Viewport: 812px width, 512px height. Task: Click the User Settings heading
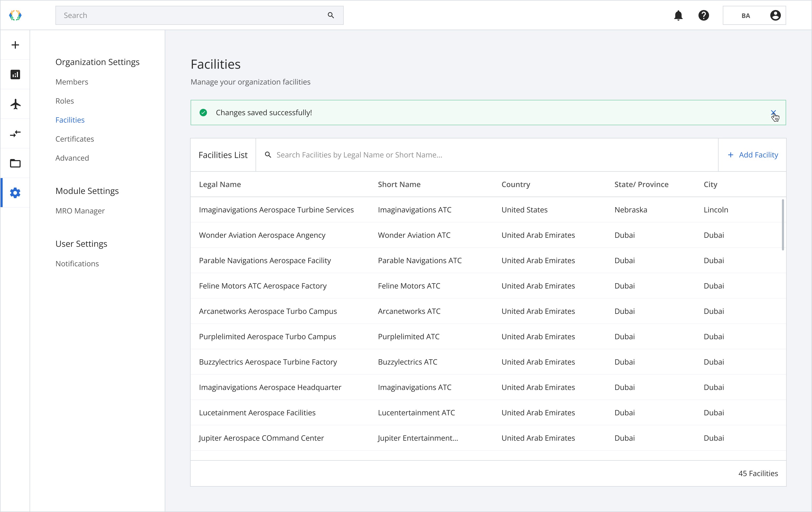[81, 244]
